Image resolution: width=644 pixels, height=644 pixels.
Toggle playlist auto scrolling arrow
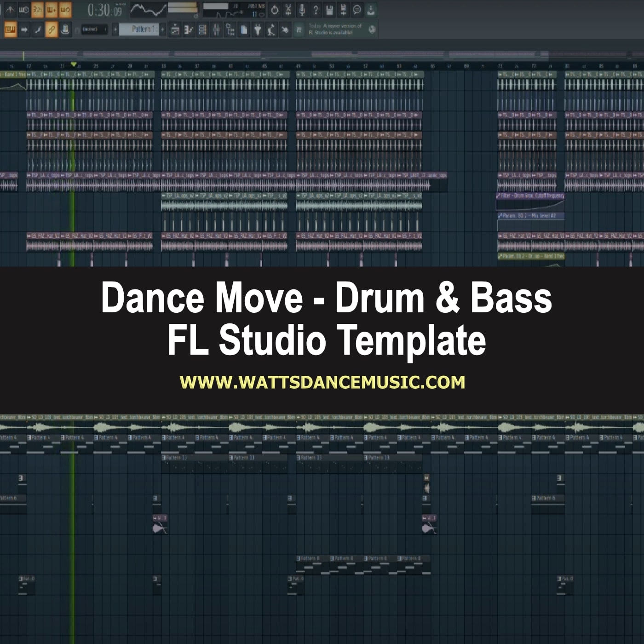click(x=24, y=30)
